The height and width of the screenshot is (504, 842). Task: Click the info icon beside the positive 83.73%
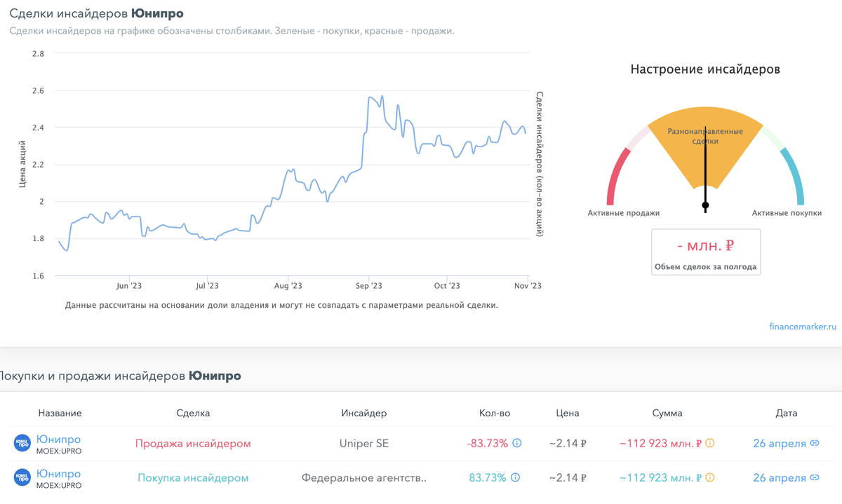[x=515, y=477]
